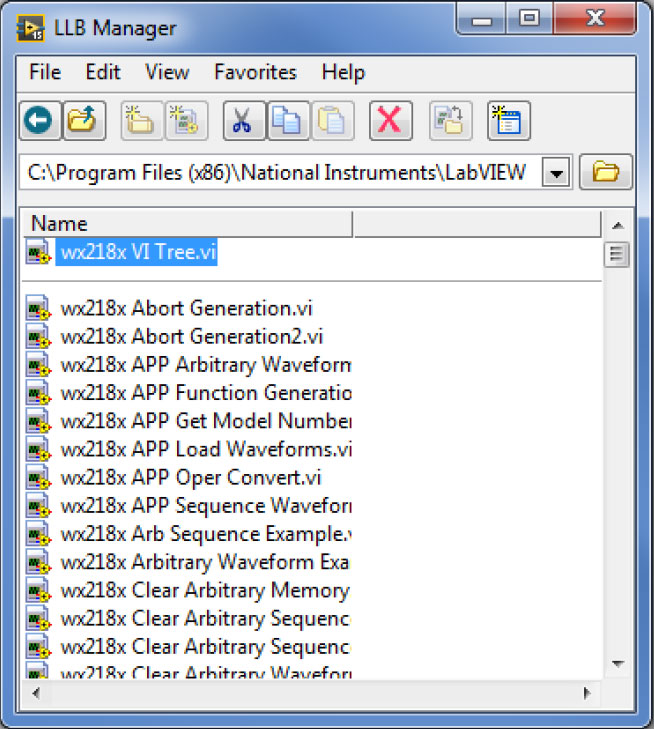Open the Favorites menu
Viewport: 654px width, 729px height.
[255, 72]
